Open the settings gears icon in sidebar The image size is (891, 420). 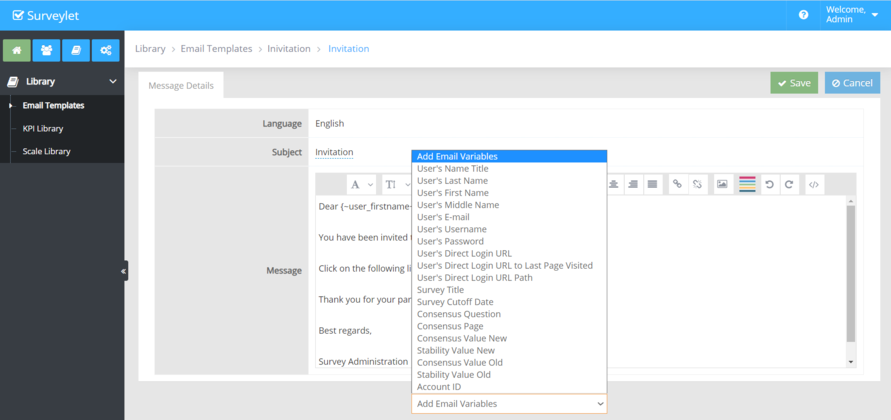[106, 50]
